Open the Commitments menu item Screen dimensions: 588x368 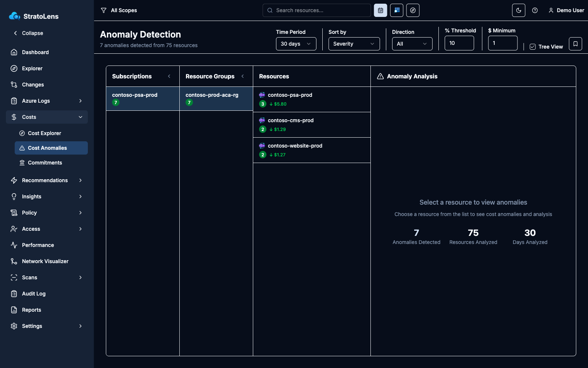pyautogui.click(x=51, y=163)
